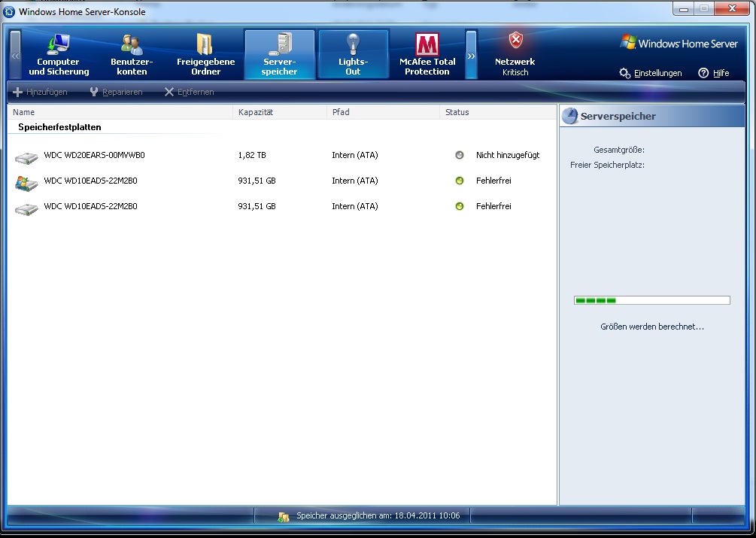Click the green calculation progress bar
Viewport: 756px width, 538px height.
pyautogui.click(x=652, y=300)
